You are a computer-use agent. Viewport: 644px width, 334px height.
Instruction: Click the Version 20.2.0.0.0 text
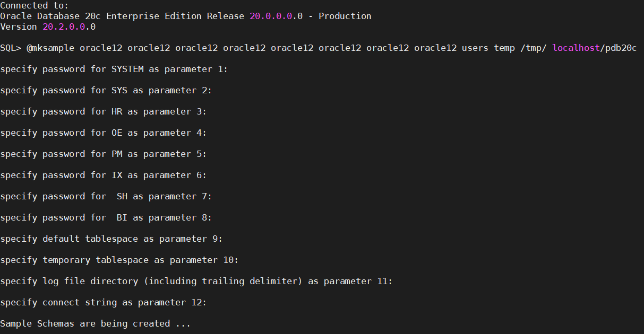click(x=48, y=27)
